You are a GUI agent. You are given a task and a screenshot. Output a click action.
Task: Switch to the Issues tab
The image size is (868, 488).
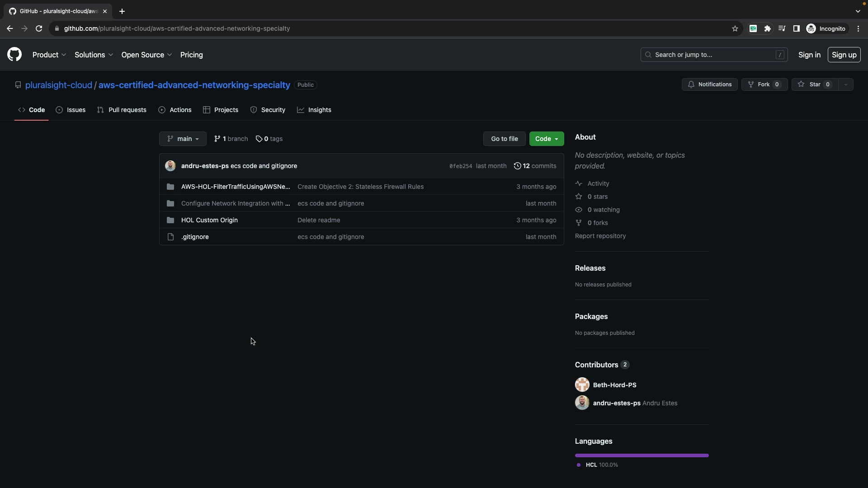coord(71,110)
